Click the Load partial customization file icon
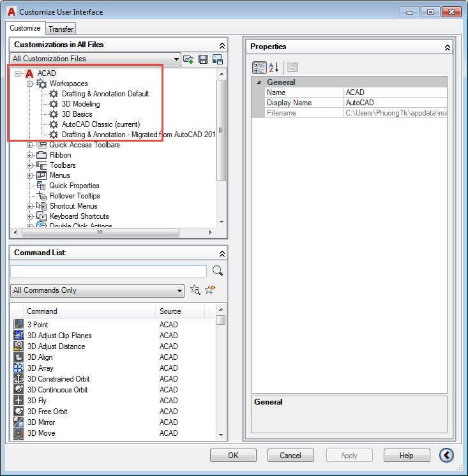The width and height of the screenshot is (468, 476). coord(188,59)
